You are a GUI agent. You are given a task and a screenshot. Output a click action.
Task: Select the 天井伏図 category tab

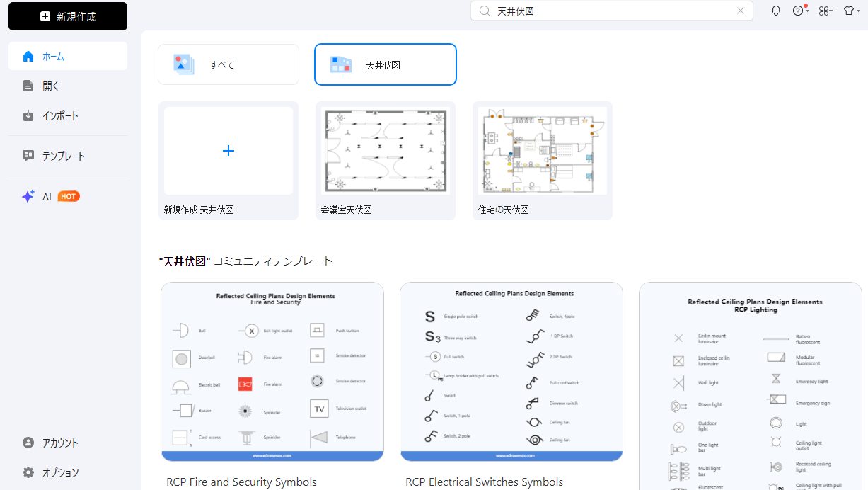[x=385, y=64]
